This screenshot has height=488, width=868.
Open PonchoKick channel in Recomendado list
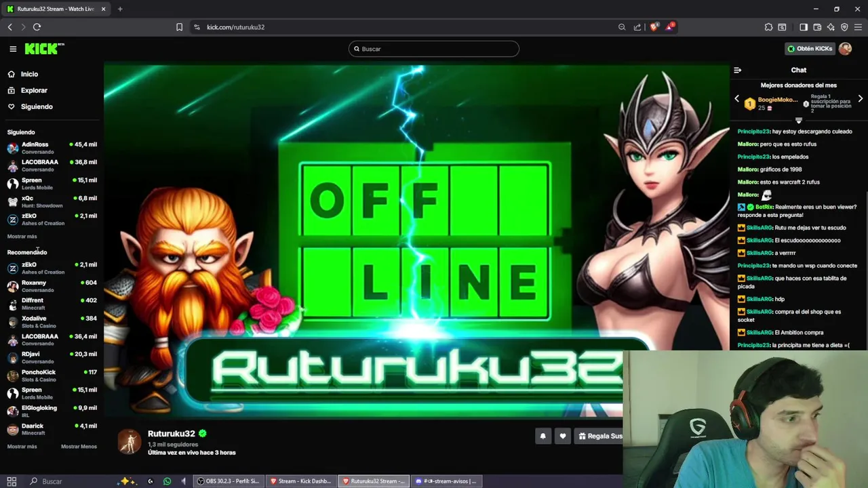pos(52,375)
